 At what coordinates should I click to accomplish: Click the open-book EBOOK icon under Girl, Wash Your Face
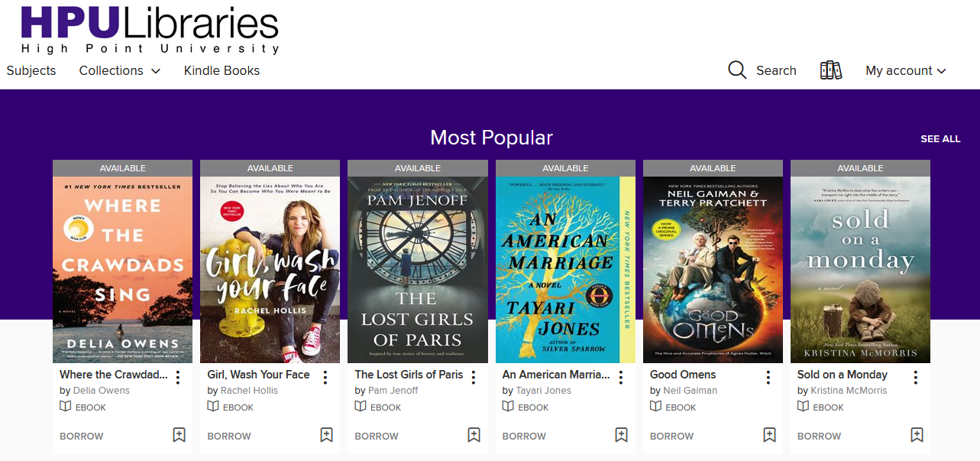tap(212, 407)
